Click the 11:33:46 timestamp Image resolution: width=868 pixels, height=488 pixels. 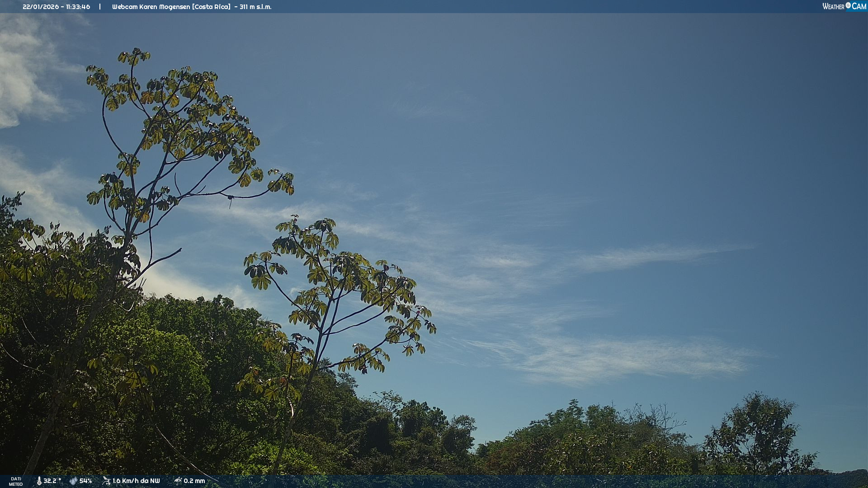coord(78,7)
